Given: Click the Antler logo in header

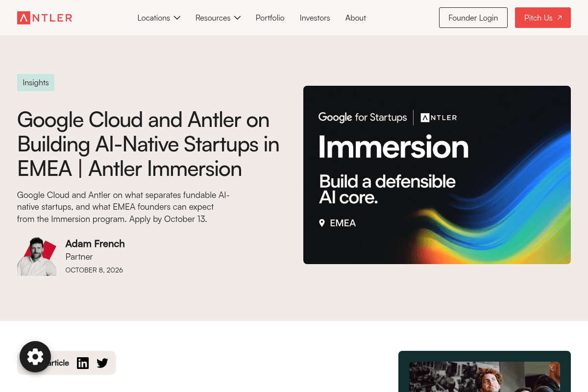Looking at the screenshot, I should (x=45, y=18).
